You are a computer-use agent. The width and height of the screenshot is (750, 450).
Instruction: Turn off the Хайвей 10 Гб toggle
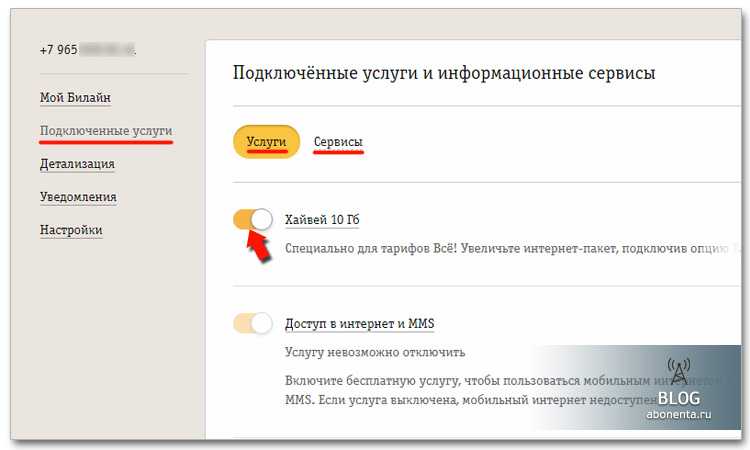coord(253,220)
